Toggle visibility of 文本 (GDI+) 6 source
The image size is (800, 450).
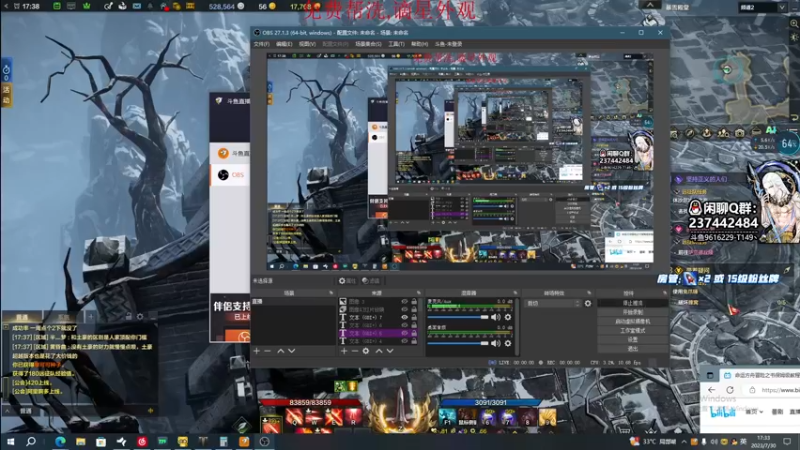tap(405, 325)
